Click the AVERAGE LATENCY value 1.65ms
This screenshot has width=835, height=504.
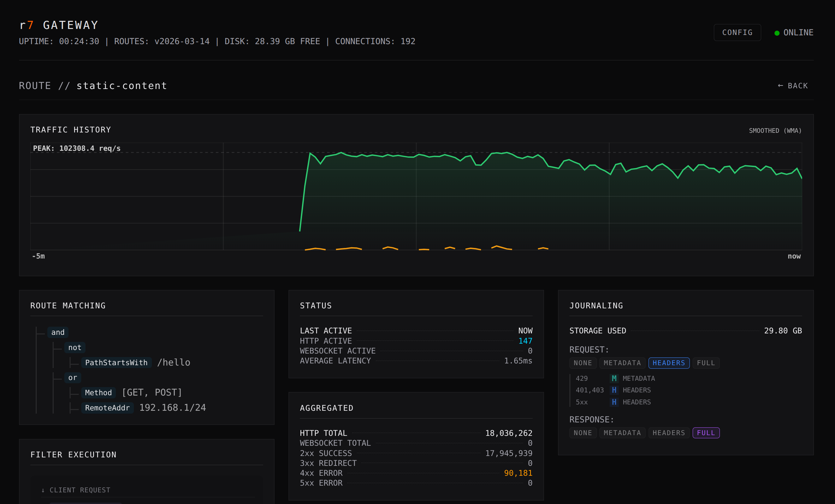point(518,361)
